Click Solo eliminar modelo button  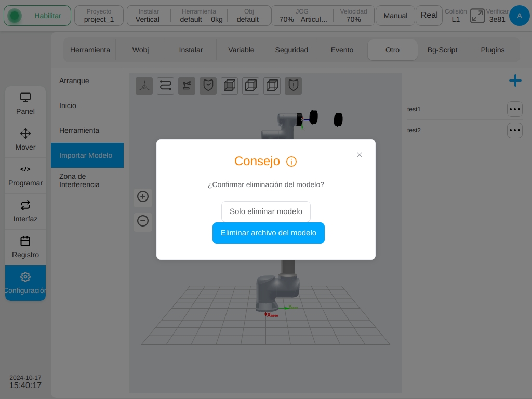pos(266,211)
